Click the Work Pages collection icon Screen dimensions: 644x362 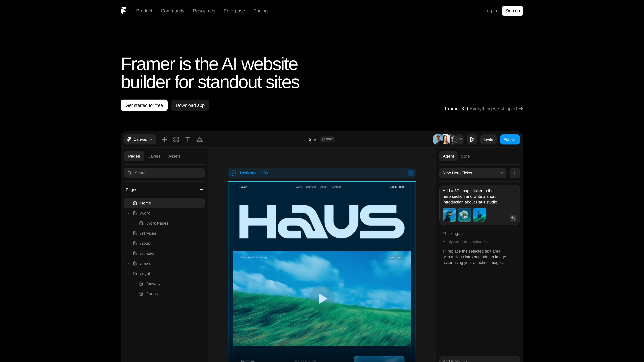[x=141, y=223]
